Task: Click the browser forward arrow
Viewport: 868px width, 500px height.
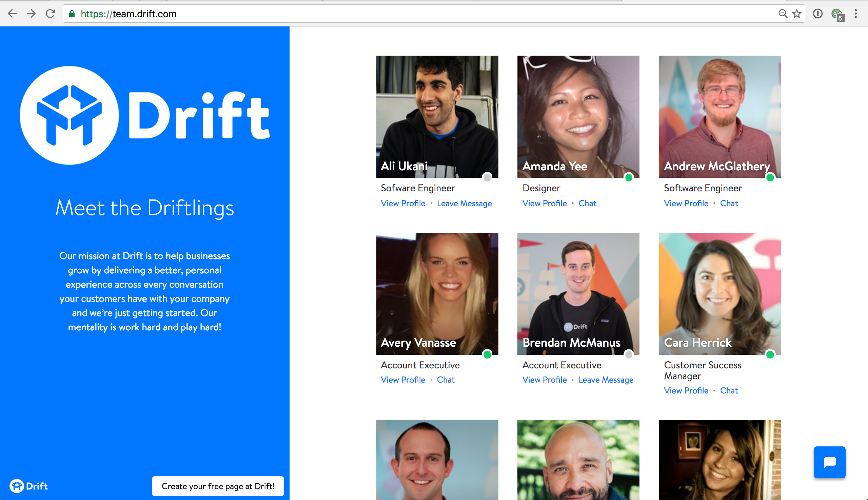Action: click(31, 14)
